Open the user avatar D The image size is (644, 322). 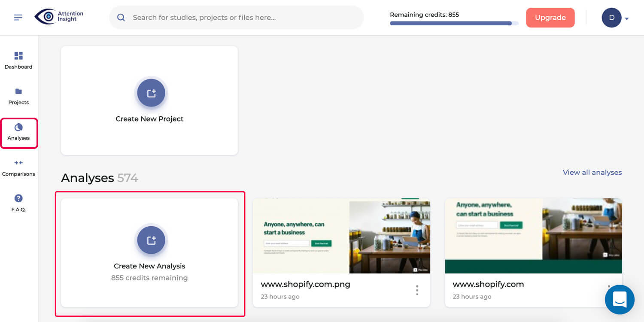[x=611, y=18]
